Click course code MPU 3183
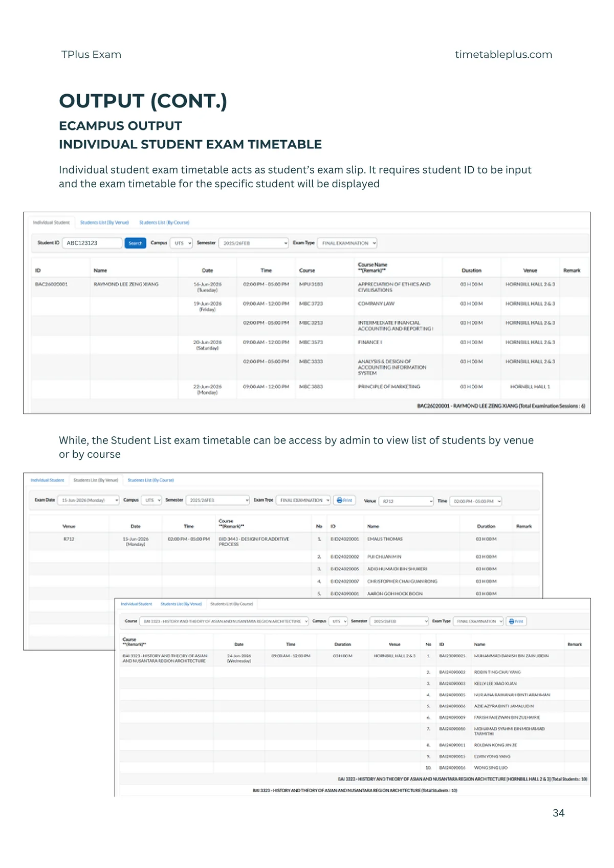Screen dimensions: 614x868 tap(311, 284)
